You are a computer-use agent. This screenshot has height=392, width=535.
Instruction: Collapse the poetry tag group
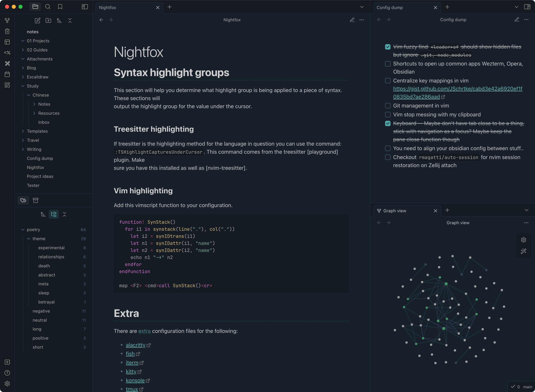[23, 229]
